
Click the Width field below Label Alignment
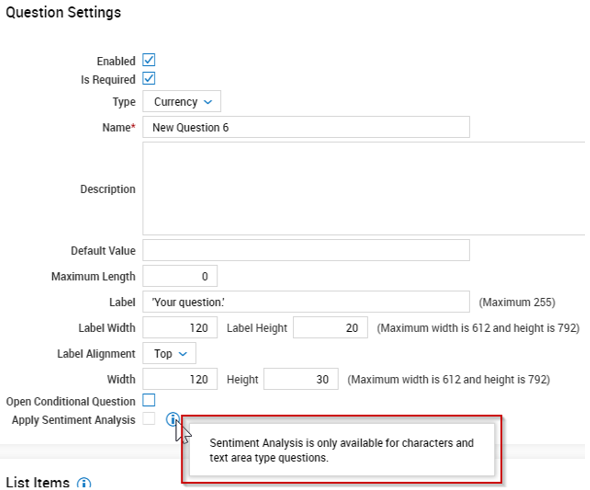(x=180, y=379)
